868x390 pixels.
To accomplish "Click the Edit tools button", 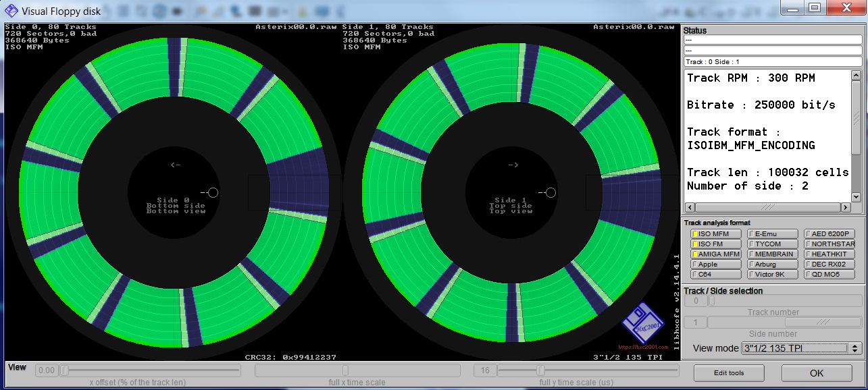I will coord(728,373).
